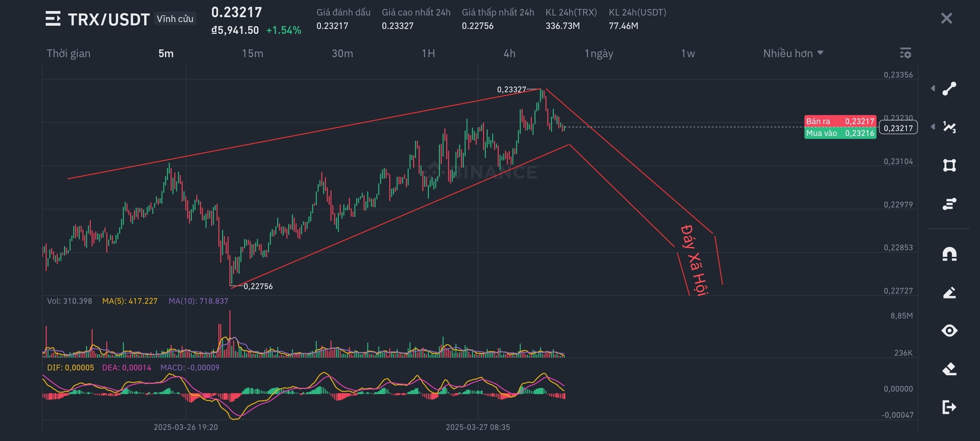Click the 0,23327 high price annotation
Image resolution: width=980 pixels, height=441 pixels.
pos(511,89)
